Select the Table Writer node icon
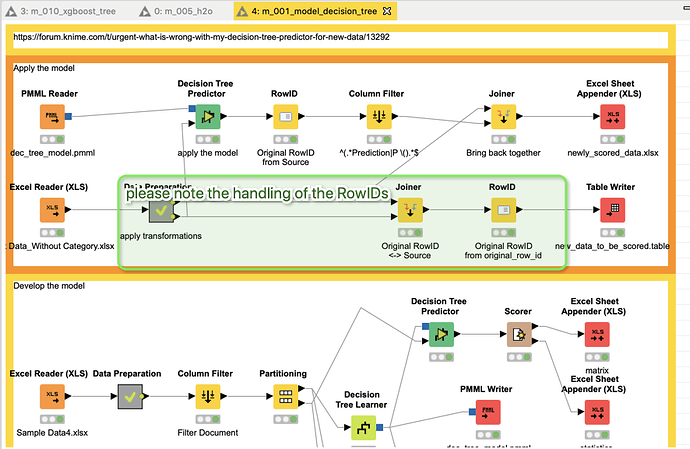Viewport: 690px width, 449px height. click(x=612, y=209)
